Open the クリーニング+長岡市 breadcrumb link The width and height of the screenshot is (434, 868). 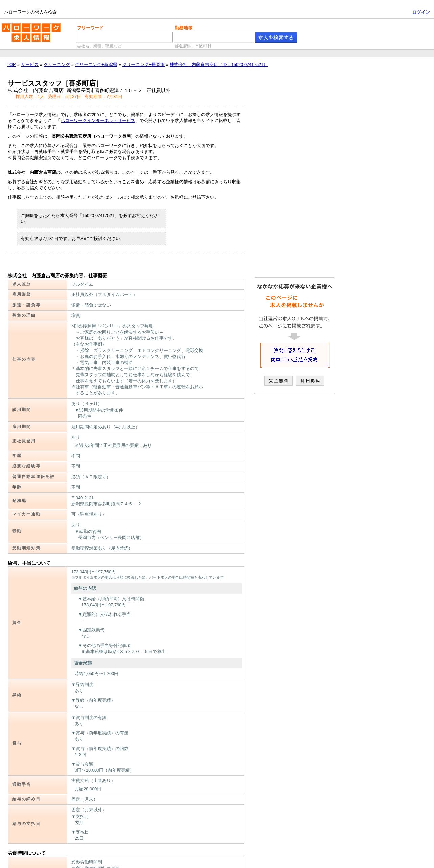coord(143,65)
